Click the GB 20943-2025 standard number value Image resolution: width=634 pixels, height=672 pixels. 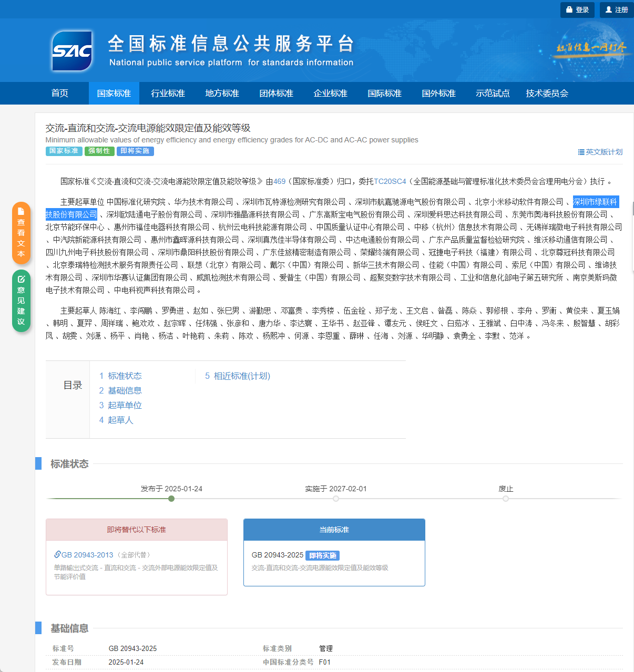click(x=132, y=648)
